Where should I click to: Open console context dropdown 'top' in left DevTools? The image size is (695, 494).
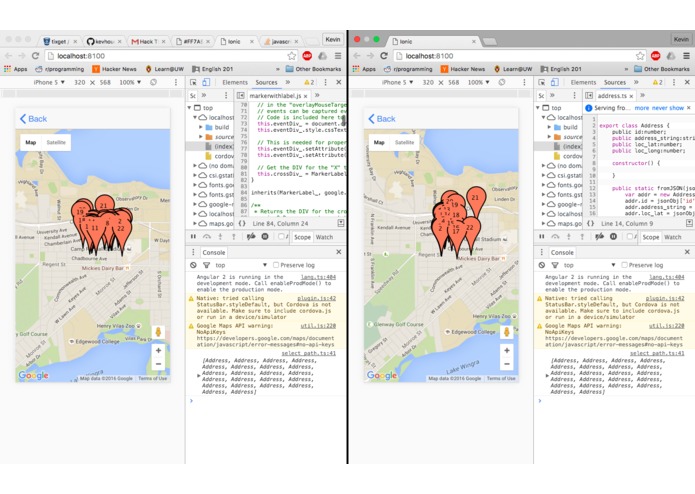241,265
